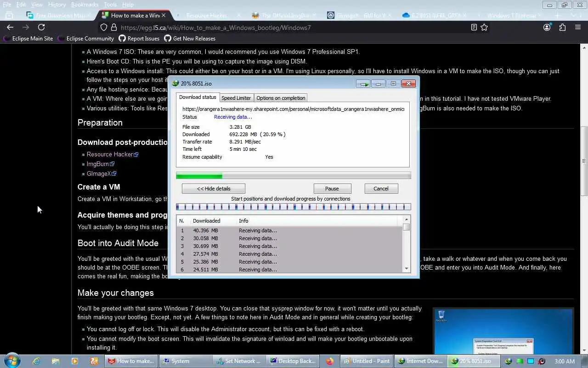Viewport: 588px width, 368px height.
Task: Open the Eclipse Community bookmark
Action: 85,39
